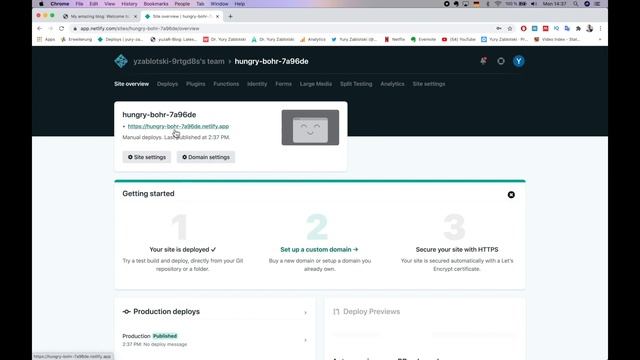Open the Chrome three-dot menu
This screenshot has height=360, width=640.
[600, 29]
